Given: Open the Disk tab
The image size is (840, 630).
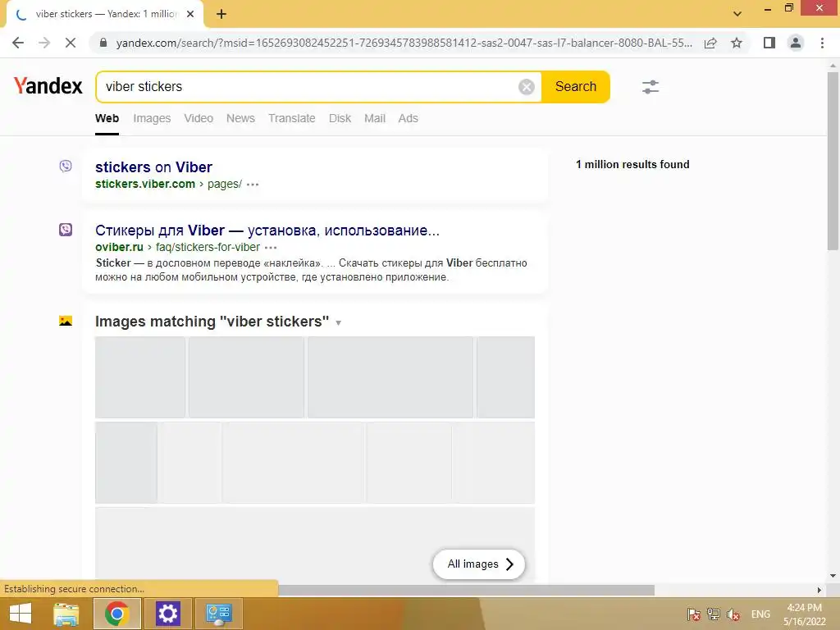Looking at the screenshot, I should (x=340, y=118).
